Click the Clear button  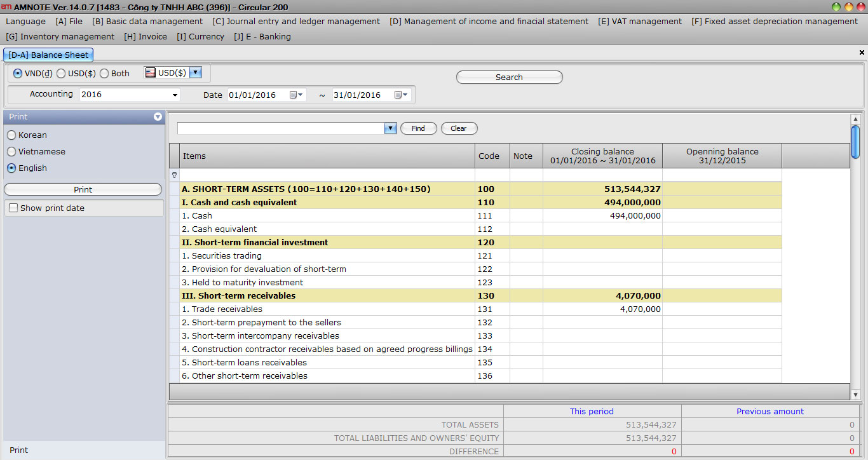458,128
